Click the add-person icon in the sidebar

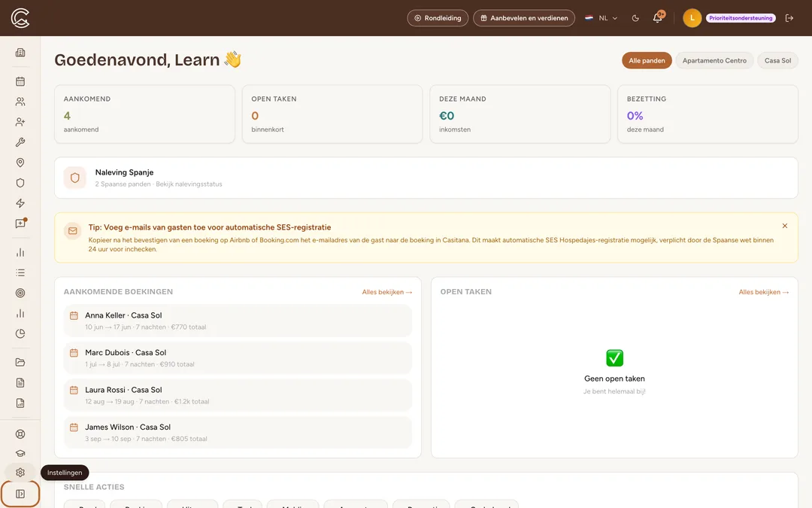[x=20, y=122]
